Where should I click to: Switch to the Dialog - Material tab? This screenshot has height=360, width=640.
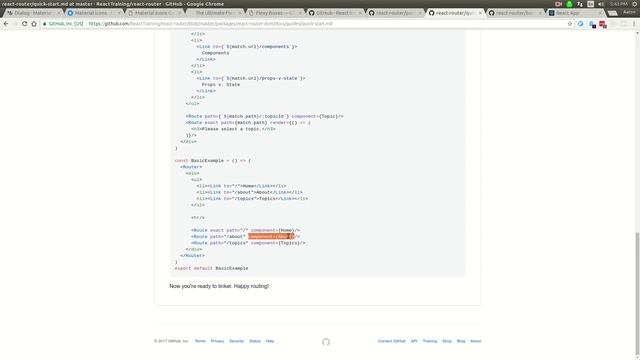33,13
